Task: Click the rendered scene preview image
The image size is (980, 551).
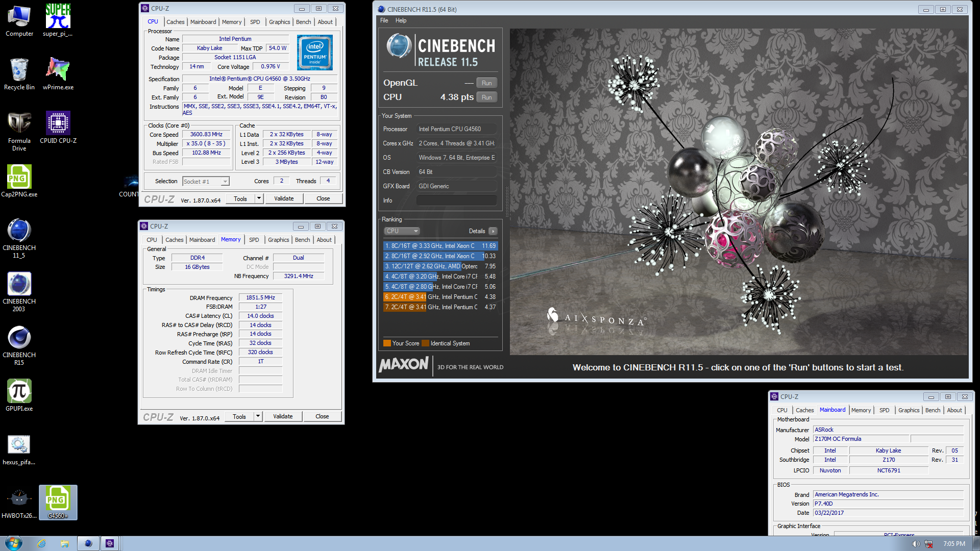Action: click(x=739, y=192)
